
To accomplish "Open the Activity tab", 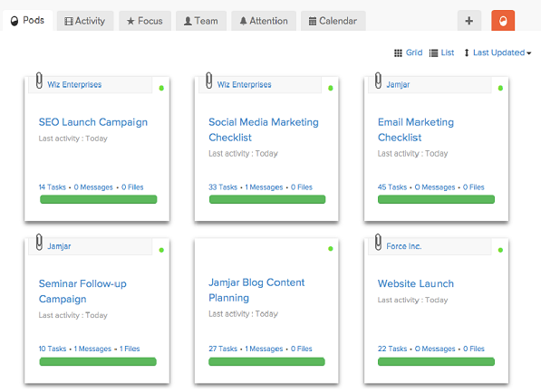I will [x=85, y=21].
